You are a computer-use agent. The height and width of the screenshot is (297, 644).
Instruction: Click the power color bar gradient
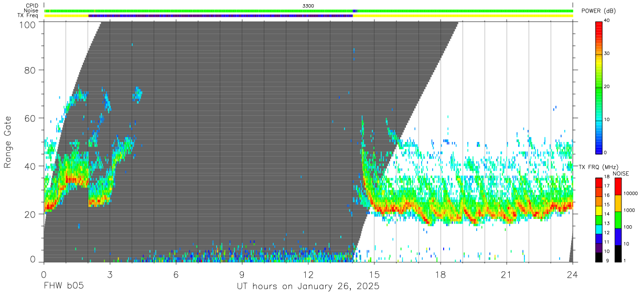click(x=599, y=87)
